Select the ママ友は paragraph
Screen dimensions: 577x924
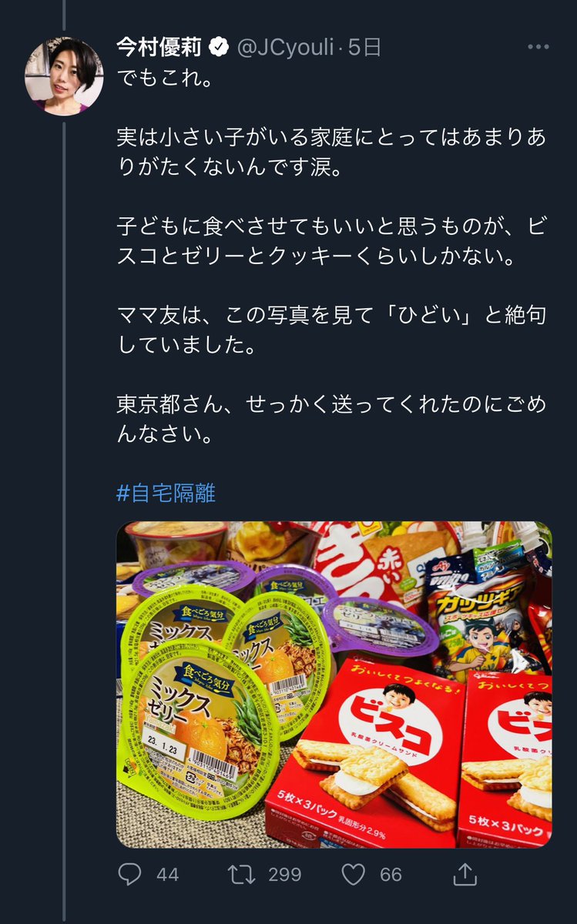click(332, 329)
